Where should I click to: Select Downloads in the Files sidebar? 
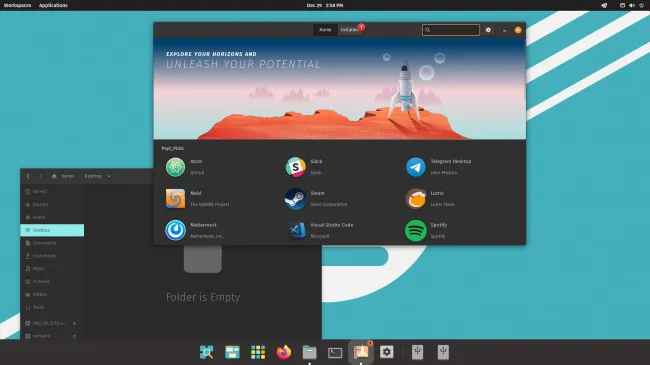click(x=52, y=256)
